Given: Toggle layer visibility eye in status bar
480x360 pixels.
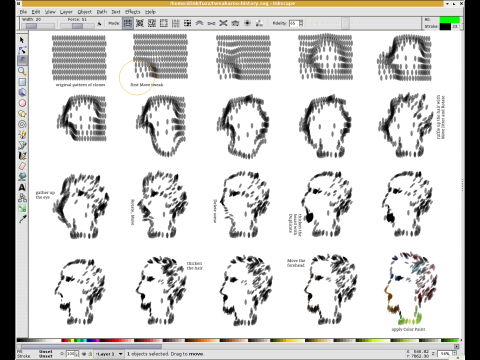Looking at the screenshot, I should tap(84, 354).
